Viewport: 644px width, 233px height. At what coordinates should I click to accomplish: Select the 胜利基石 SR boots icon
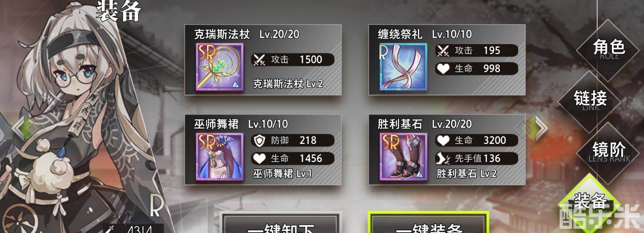click(x=403, y=157)
